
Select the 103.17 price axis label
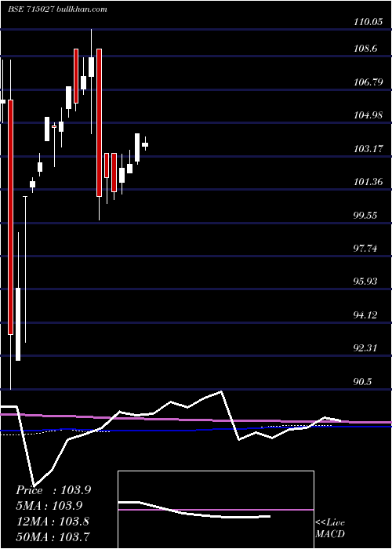click(x=368, y=149)
